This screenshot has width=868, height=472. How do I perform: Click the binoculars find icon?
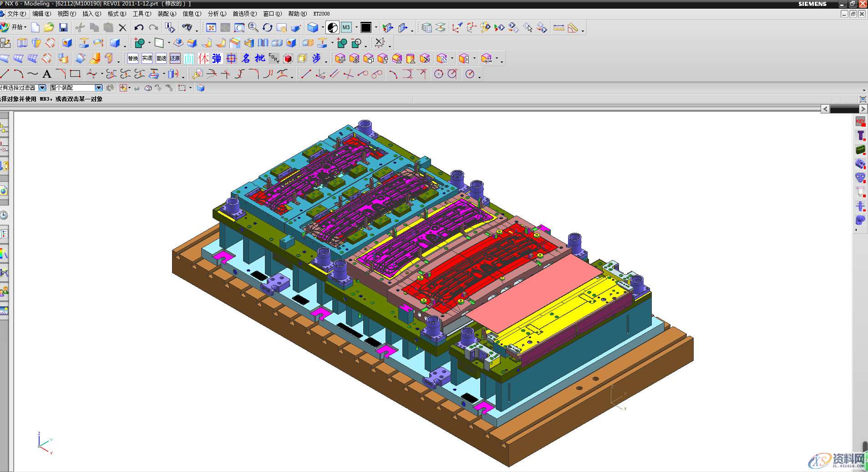point(187,28)
